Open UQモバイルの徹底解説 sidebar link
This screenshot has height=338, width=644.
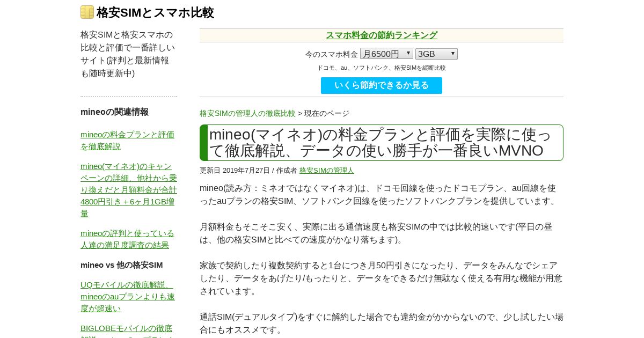[x=128, y=296]
